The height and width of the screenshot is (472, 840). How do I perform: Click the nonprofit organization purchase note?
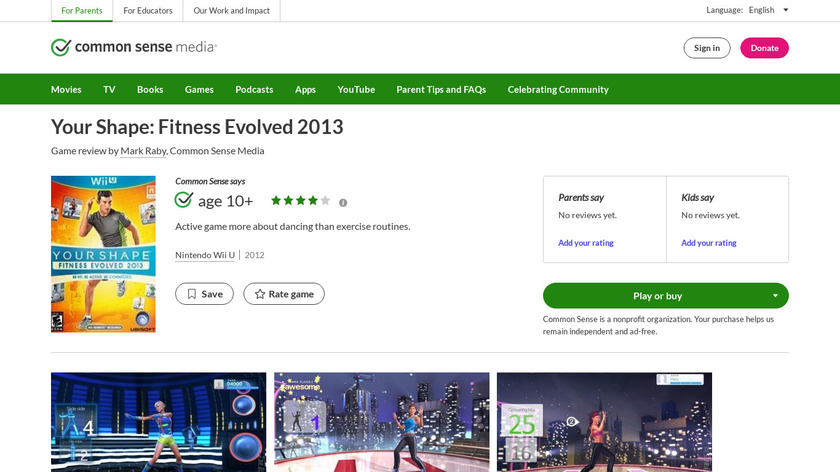click(658, 325)
